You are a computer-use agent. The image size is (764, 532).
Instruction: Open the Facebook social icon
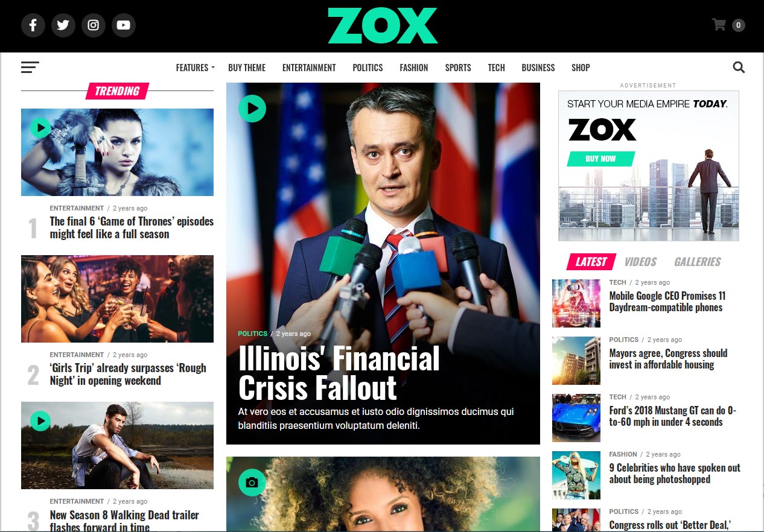(33, 25)
